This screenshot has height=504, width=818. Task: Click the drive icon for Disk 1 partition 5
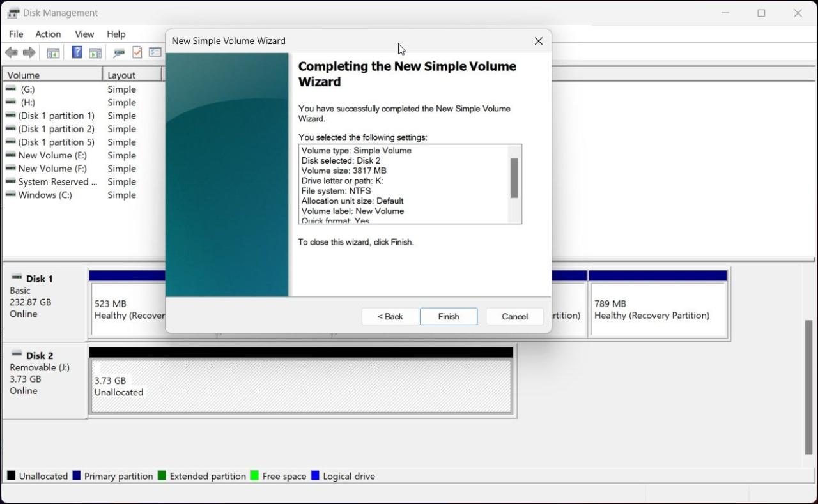click(x=11, y=142)
